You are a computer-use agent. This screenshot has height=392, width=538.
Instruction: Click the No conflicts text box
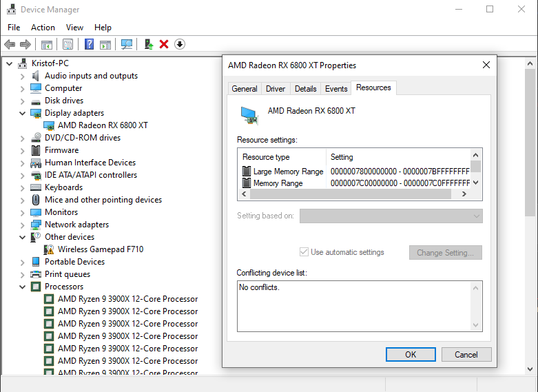click(360, 306)
